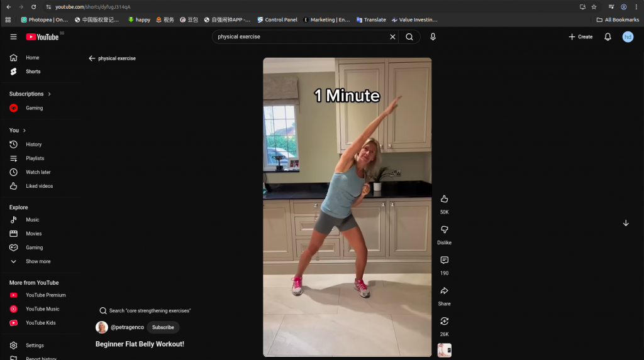644x360 pixels.
Task: Expand the Subscriptions section
Action: click(49, 94)
